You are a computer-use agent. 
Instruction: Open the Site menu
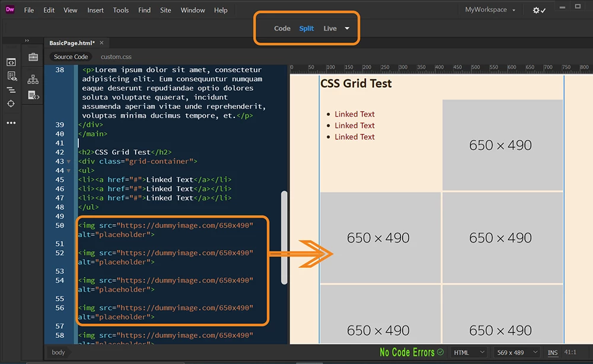[x=165, y=10]
